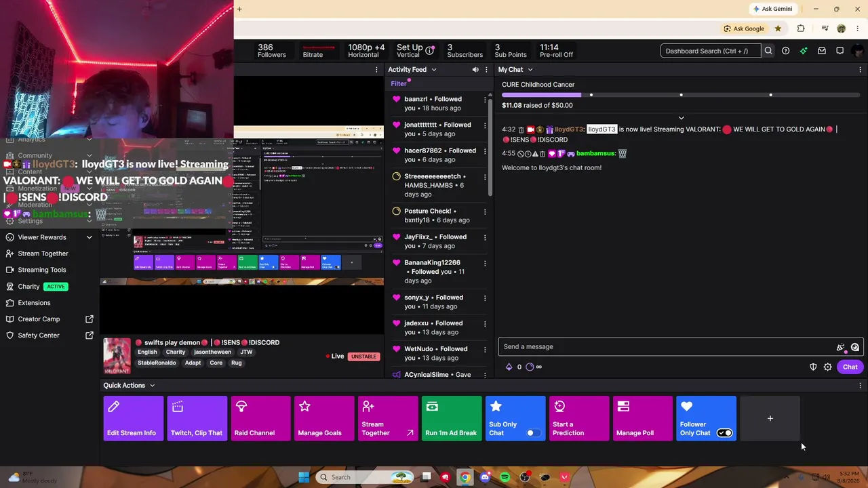Open the Manage Goals quick action
This screenshot has height=488, width=868.
click(324, 418)
